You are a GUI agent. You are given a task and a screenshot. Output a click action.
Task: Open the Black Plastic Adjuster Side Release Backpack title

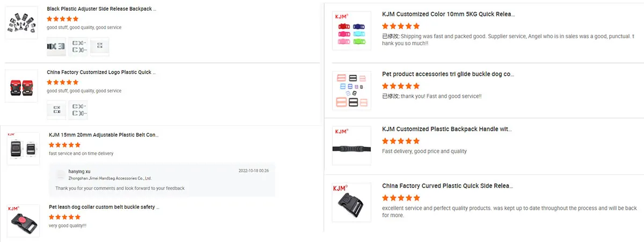(x=101, y=9)
